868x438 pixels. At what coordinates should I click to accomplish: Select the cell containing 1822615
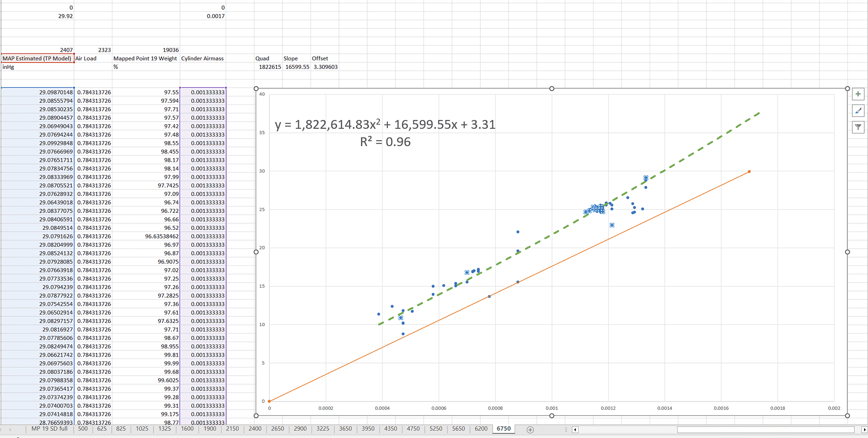coord(268,67)
